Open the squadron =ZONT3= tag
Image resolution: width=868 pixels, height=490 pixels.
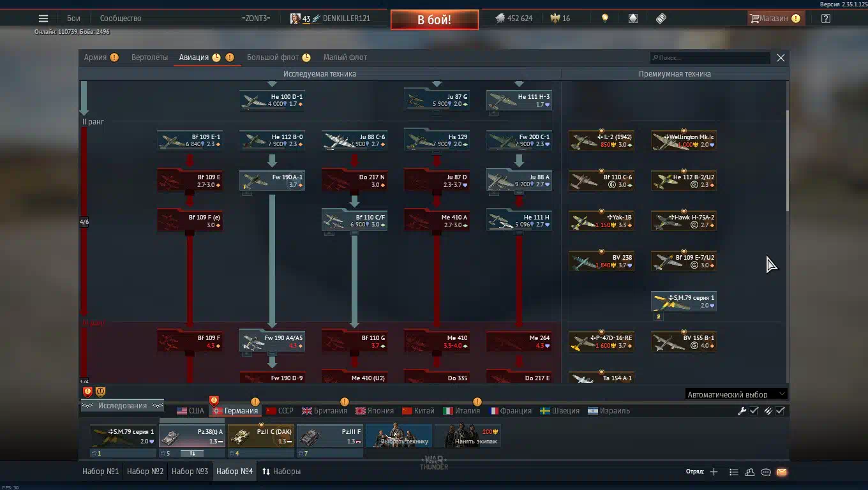click(256, 19)
